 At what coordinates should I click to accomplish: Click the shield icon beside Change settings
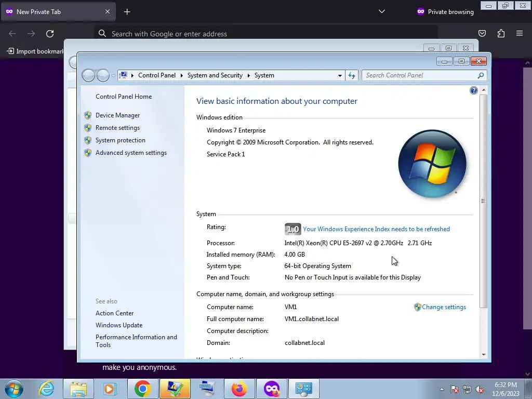coord(417,307)
